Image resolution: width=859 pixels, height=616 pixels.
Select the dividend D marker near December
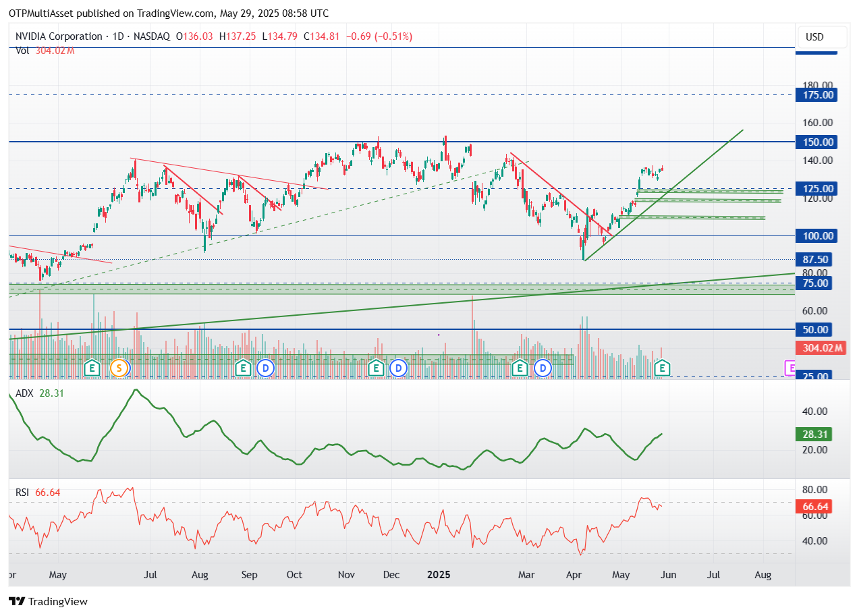(x=399, y=368)
